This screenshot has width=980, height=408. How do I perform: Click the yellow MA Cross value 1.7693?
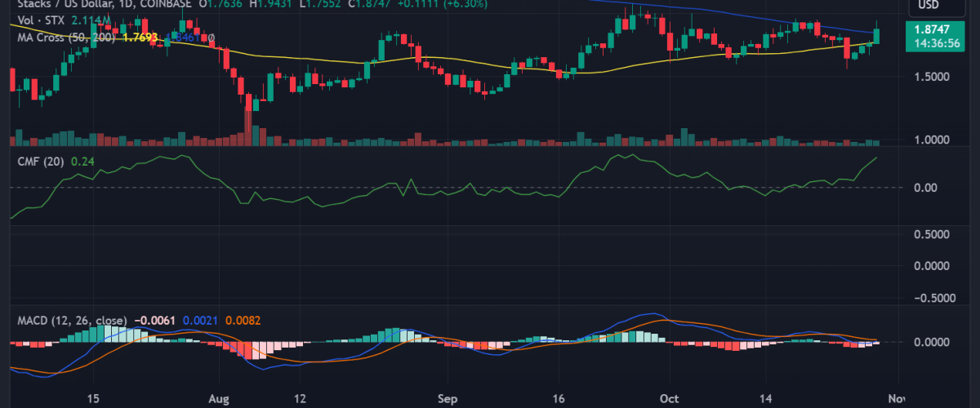(x=140, y=38)
